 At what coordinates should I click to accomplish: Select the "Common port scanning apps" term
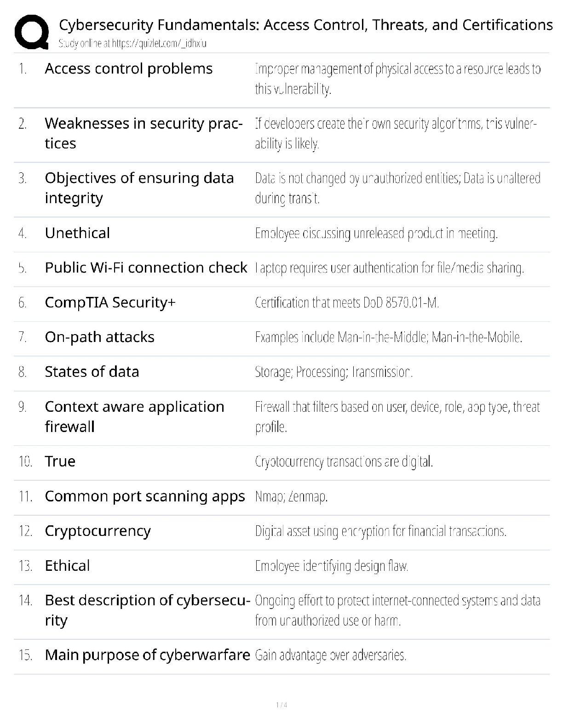tap(145, 496)
